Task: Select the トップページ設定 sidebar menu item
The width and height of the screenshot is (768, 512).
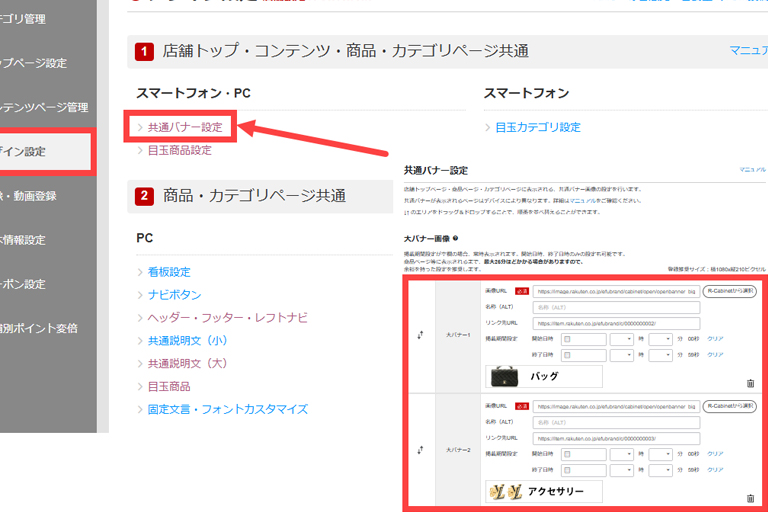Action: (x=33, y=63)
